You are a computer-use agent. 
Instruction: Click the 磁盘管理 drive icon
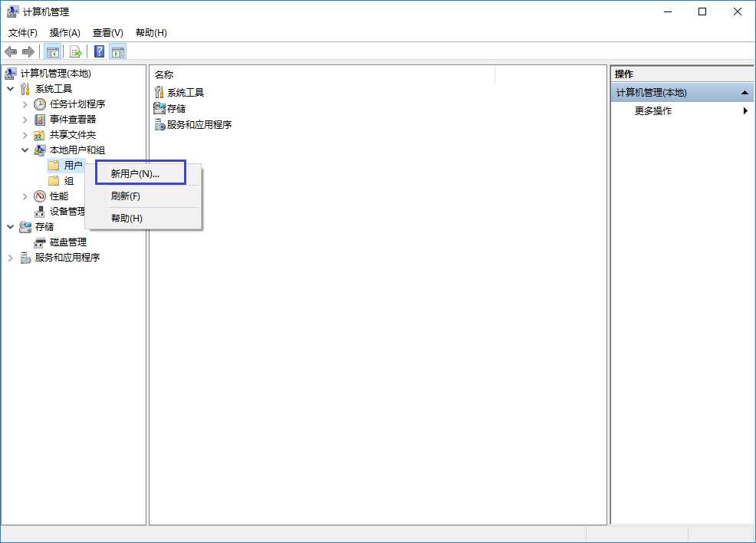[x=40, y=242]
